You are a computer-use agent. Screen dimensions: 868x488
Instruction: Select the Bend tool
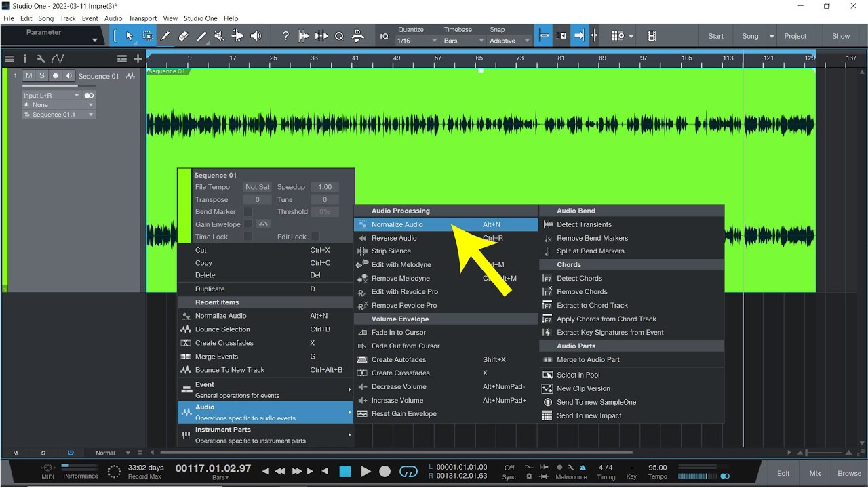pyautogui.click(x=237, y=36)
